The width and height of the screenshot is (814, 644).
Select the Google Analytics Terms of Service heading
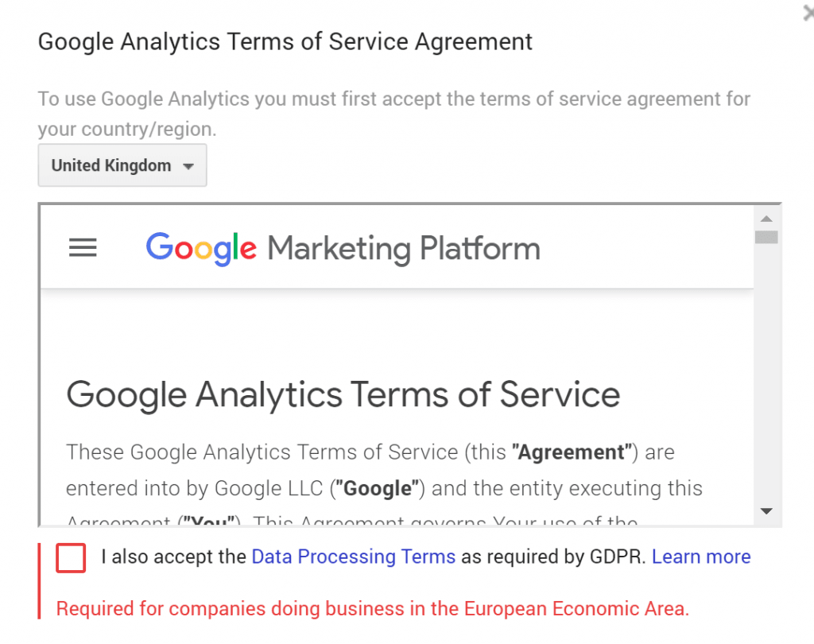[343, 394]
